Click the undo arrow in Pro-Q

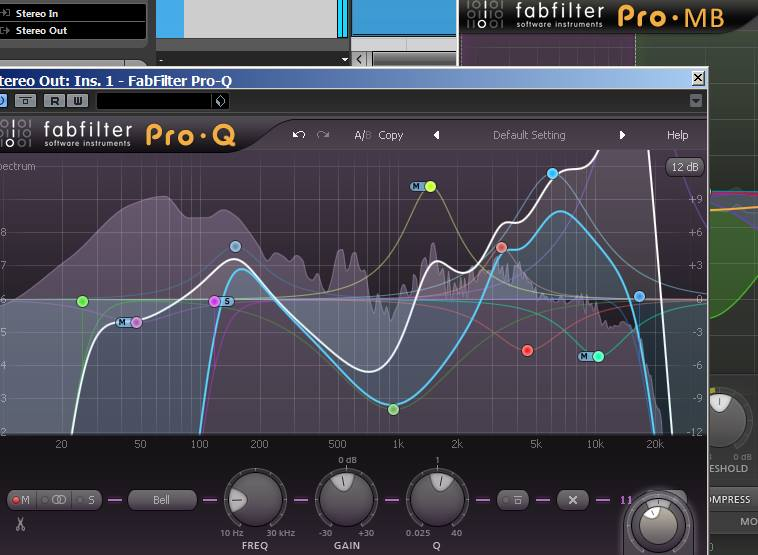tap(299, 135)
